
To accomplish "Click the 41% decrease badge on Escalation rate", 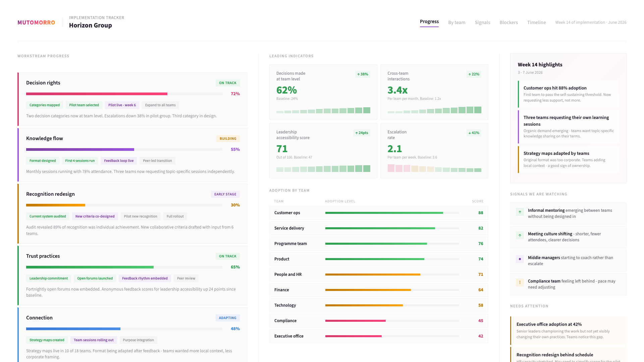I will (x=474, y=133).
